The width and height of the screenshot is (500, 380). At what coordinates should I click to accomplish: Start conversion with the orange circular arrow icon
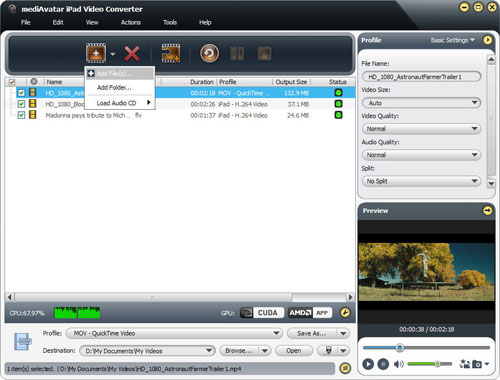(209, 53)
